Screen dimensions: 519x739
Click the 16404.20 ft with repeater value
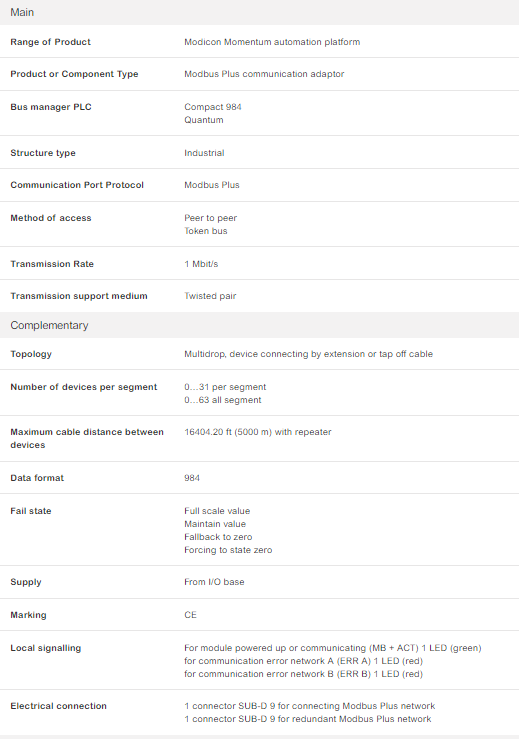pyautogui.click(x=257, y=432)
